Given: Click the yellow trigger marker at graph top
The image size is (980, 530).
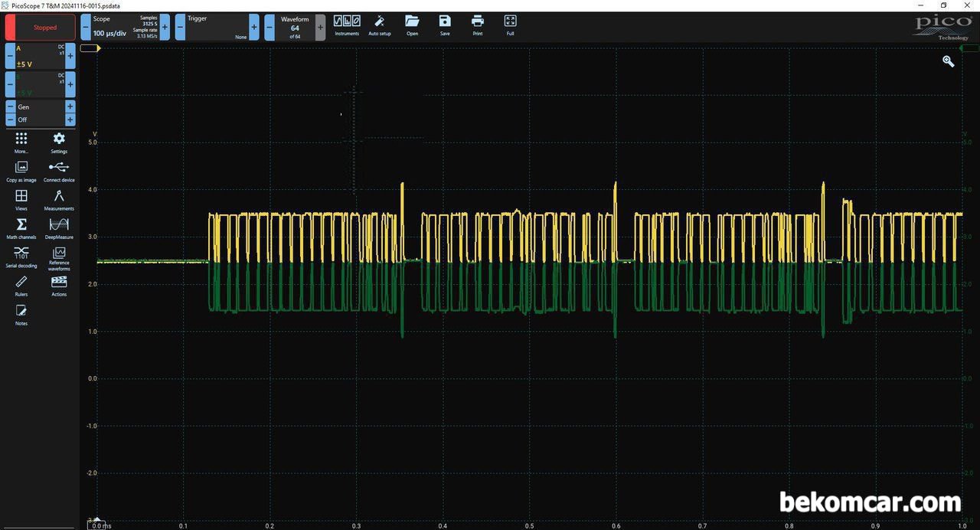Looking at the screenshot, I should (x=90, y=48).
